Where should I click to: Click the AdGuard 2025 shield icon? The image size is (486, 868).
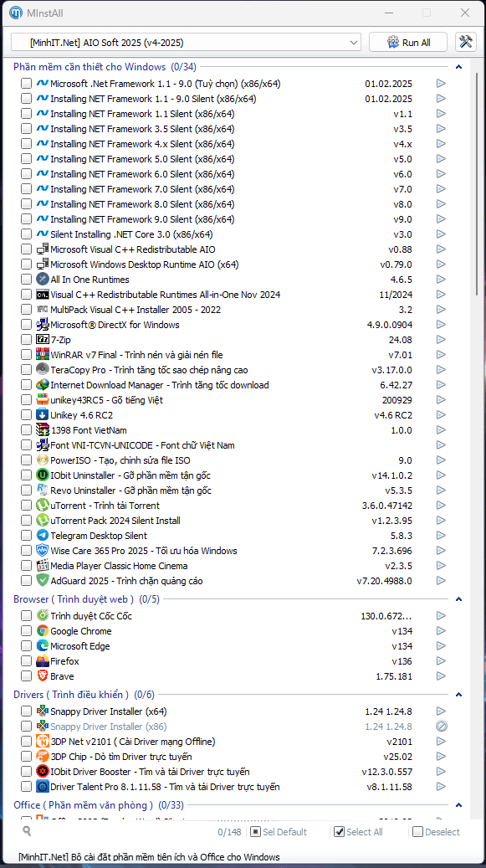(43, 581)
